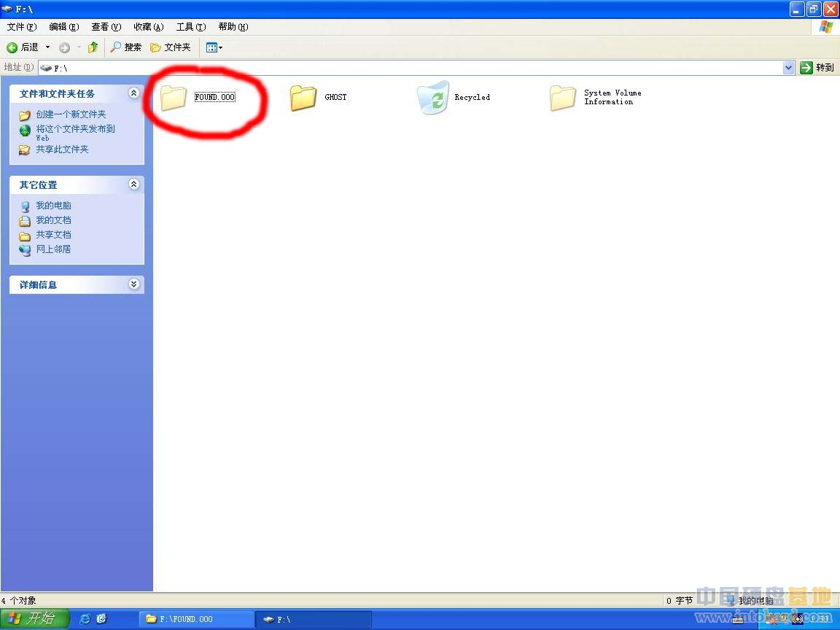The width and height of the screenshot is (840, 630).
Task: Click the drive icon in the title bar
Action: click(7, 9)
